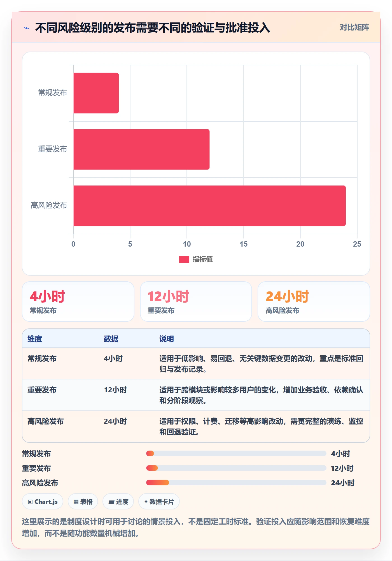Click the 12小时 cell in the table
The image size is (392, 561).
point(115,390)
